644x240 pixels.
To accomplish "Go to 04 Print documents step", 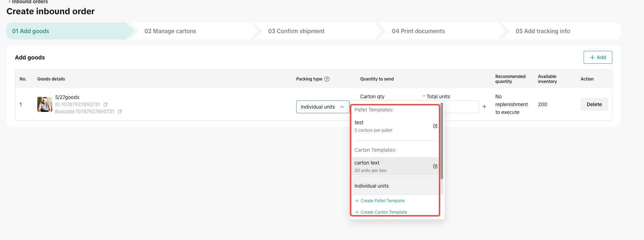I will tap(418, 31).
